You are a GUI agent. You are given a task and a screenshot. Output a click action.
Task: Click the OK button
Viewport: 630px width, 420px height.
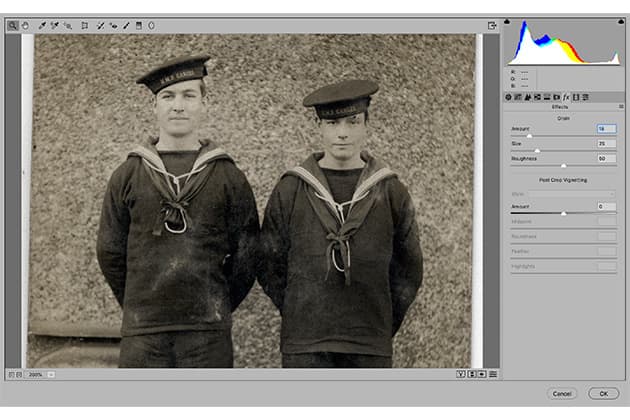tap(603, 393)
